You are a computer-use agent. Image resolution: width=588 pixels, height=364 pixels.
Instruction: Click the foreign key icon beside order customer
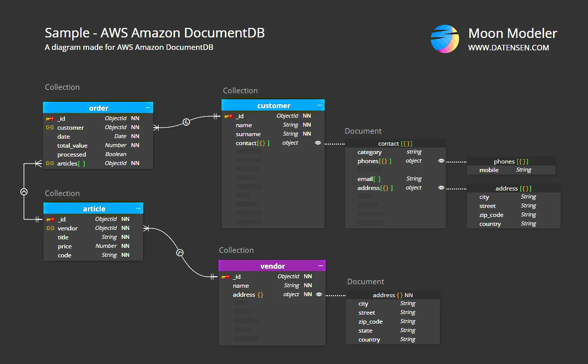pyautogui.click(x=50, y=128)
